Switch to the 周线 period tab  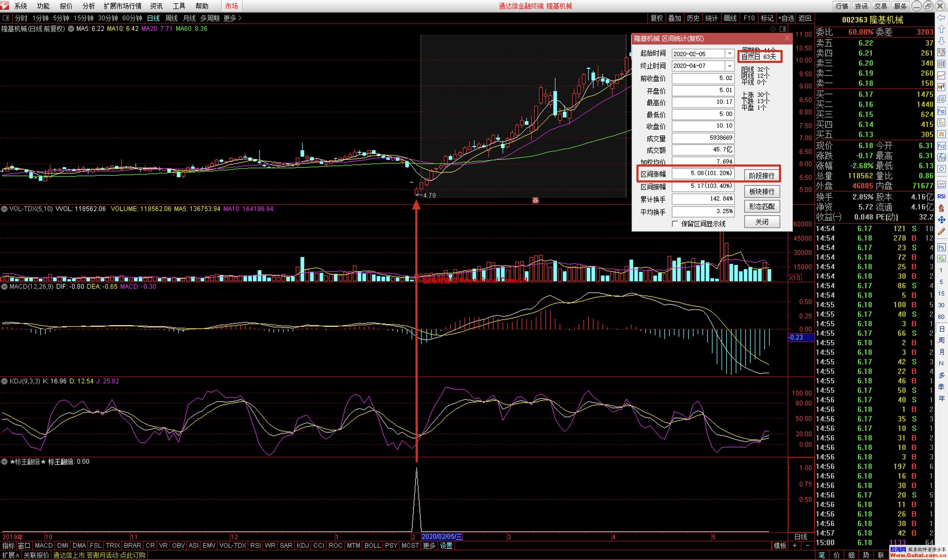tap(171, 18)
